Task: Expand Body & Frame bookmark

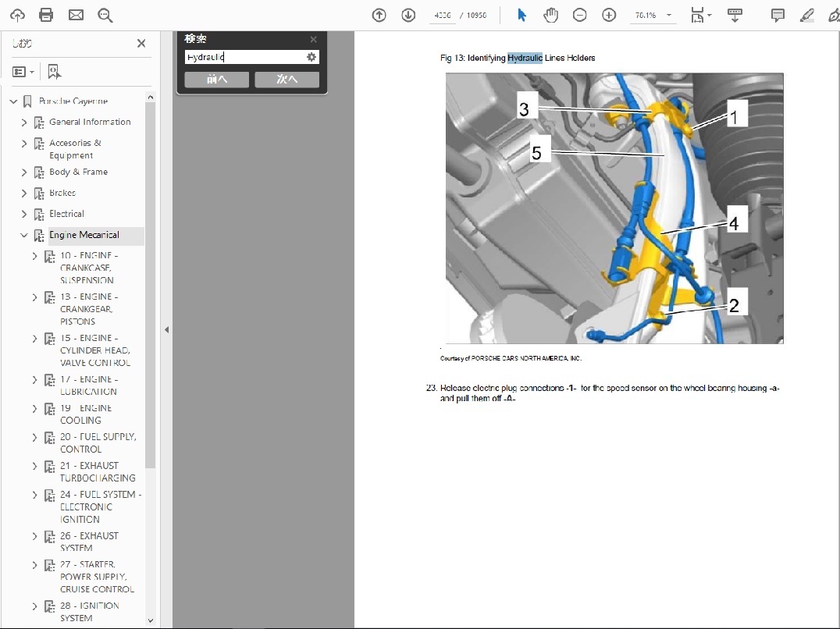Action: (x=24, y=172)
